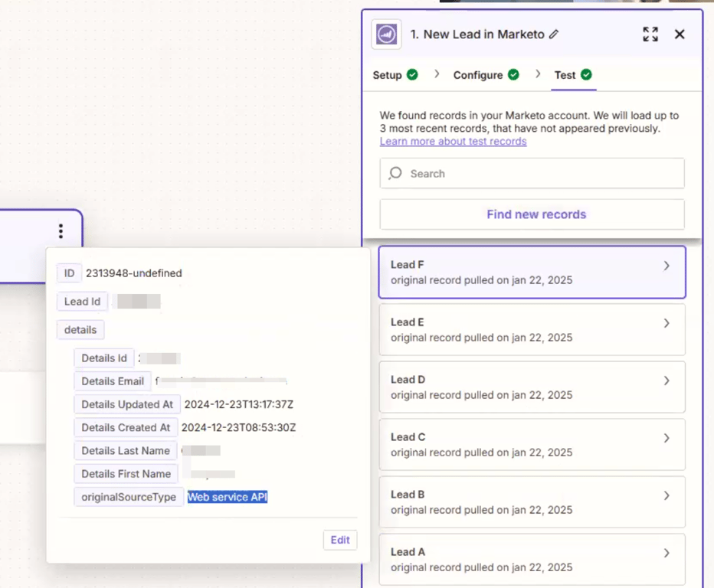The width and height of the screenshot is (714, 588).
Task: Click the chevron between Setup and Configure
Action: (437, 73)
